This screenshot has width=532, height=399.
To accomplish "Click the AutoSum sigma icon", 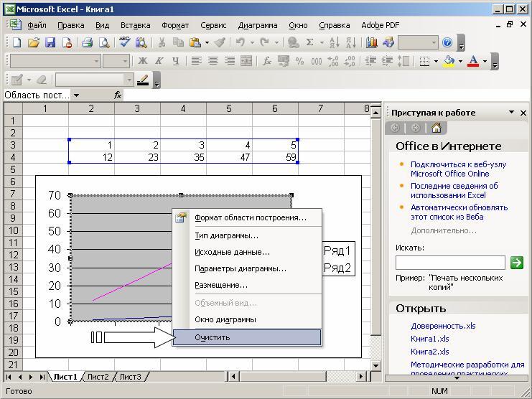I will [310, 43].
